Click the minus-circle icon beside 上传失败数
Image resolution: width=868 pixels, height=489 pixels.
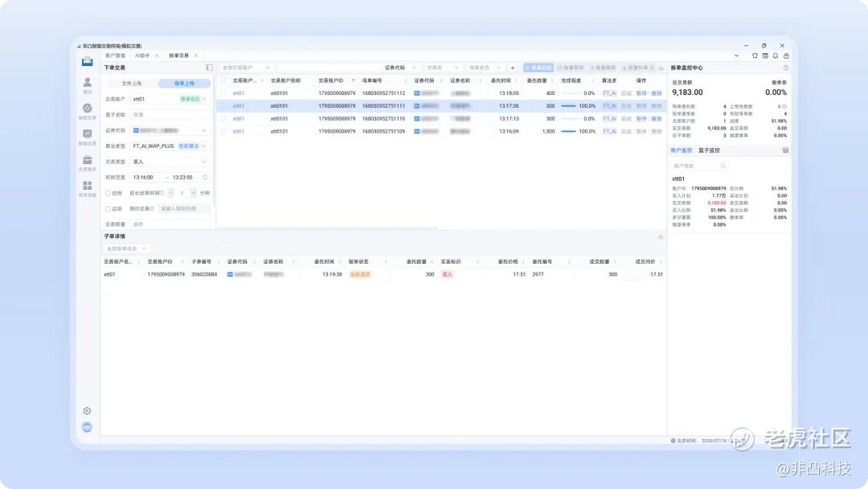tap(784, 106)
